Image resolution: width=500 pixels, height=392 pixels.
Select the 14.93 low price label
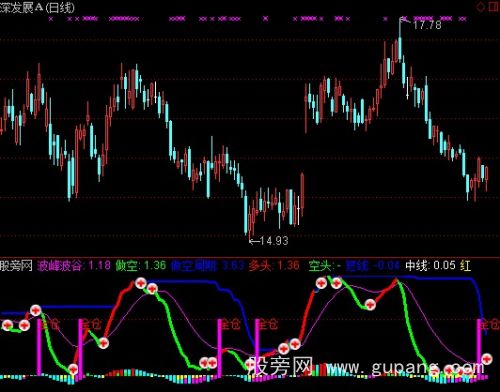[x=274, y=240]
